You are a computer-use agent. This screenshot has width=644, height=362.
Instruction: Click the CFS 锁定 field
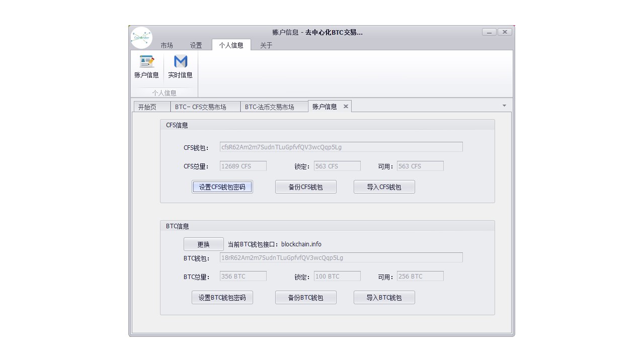click(337, 166)
